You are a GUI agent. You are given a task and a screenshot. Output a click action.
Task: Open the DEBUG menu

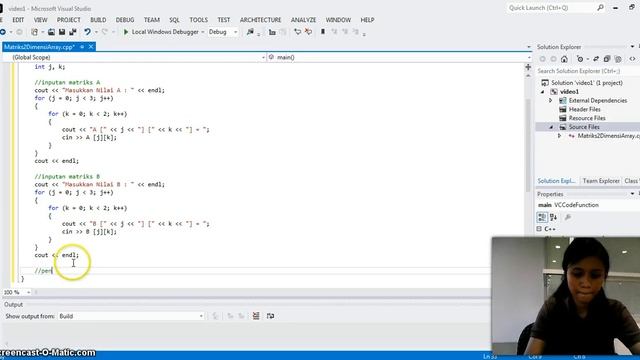point(125,20)
